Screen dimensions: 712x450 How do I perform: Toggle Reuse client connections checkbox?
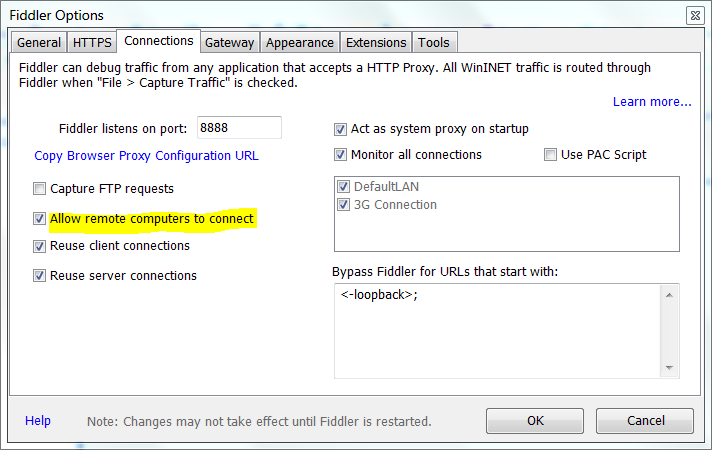point(40,246)
